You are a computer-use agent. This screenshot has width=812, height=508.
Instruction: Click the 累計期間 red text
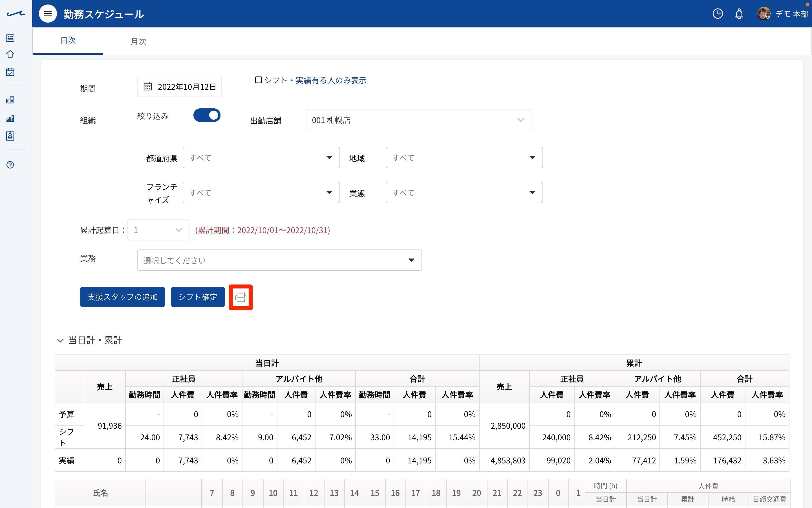pyautogui.click(x=263, y=230)
